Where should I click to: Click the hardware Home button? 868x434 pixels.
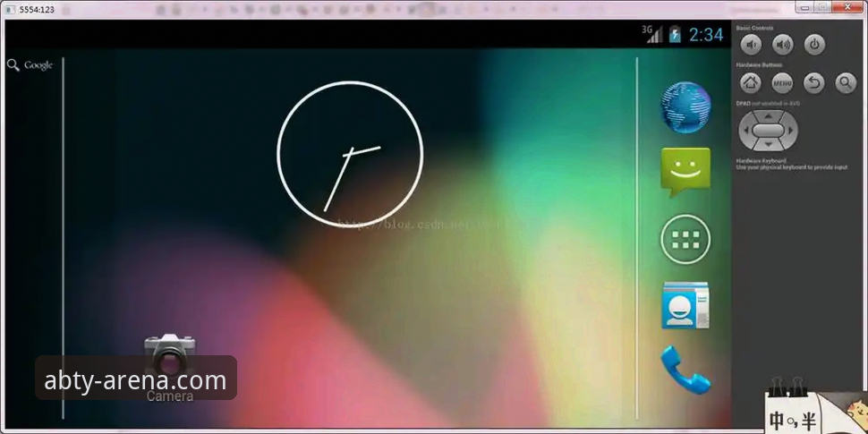[751, 83]
